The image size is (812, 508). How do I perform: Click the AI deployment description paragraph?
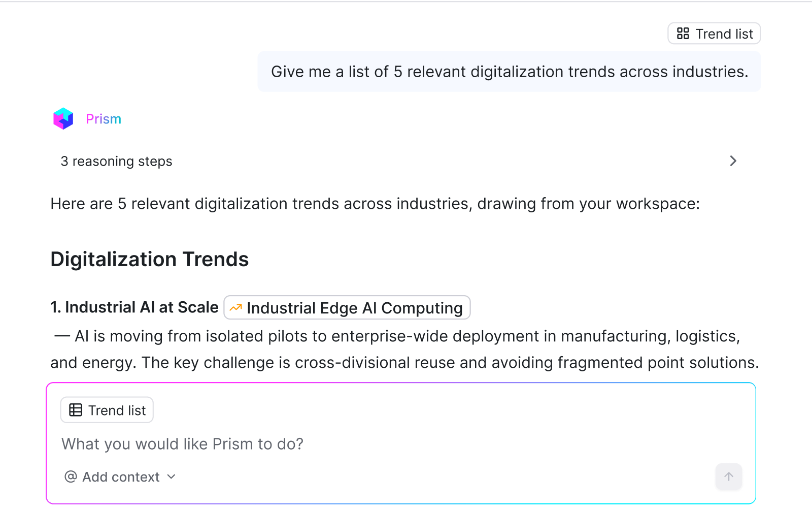[x=404, y=350]
